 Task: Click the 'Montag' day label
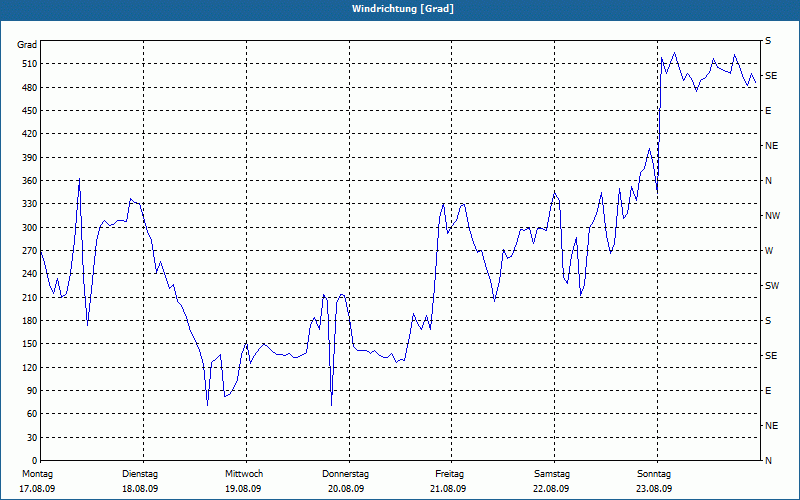click(37, 474)
